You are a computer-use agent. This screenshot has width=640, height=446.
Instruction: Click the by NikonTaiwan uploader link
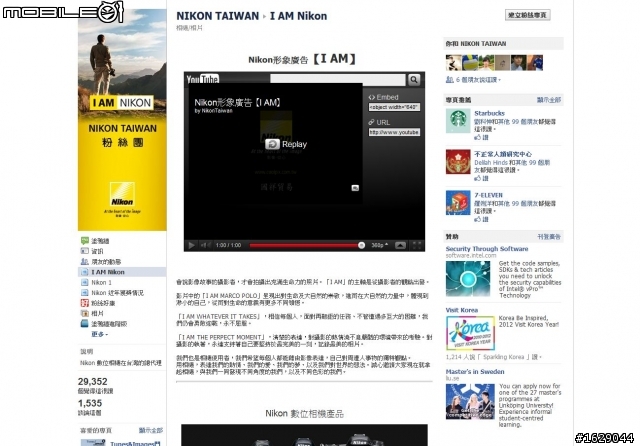click(x=213, y=111)
